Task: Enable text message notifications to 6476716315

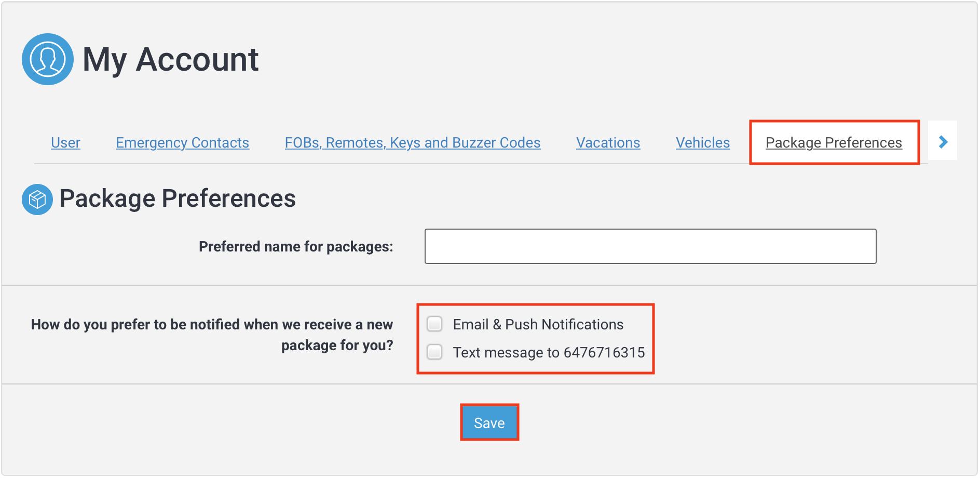Action: [434, 352]
